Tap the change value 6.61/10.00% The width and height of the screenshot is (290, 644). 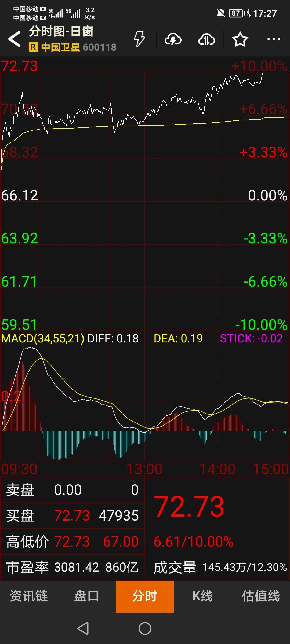pyautogui.click(x=193, y=541)
